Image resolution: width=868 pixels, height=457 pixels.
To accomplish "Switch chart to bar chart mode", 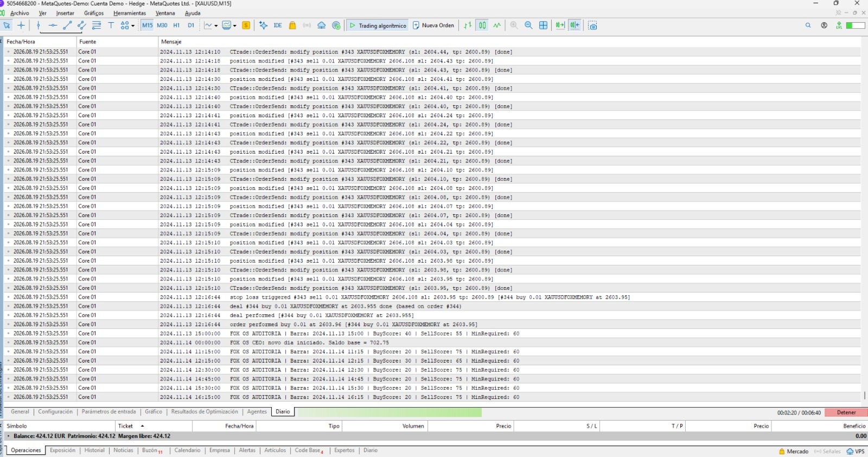I will point(468,25).
